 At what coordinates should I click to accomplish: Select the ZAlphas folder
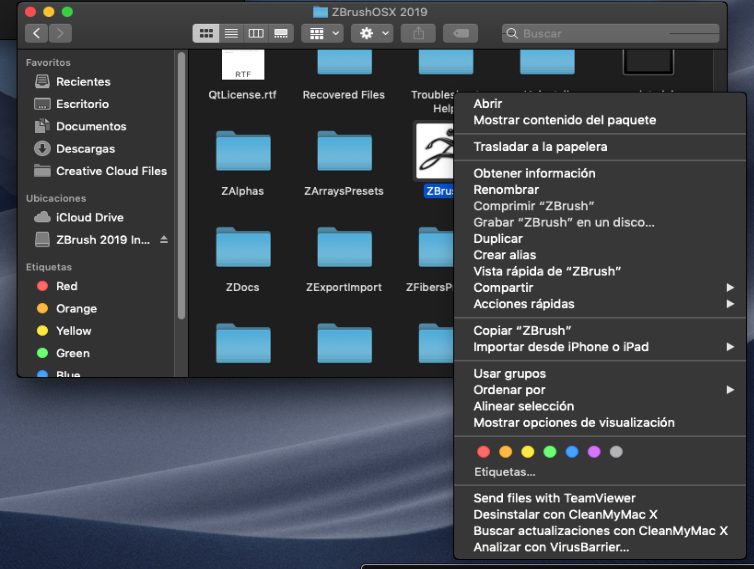point(243,162)
